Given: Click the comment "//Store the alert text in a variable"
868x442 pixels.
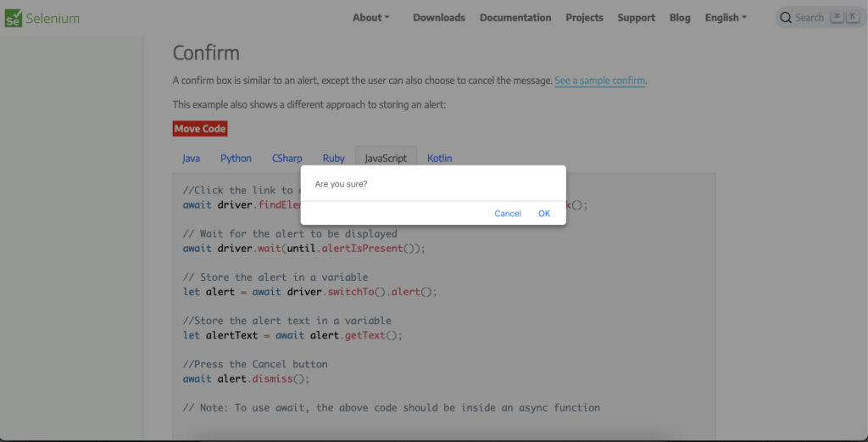Looking at the screenshot, I should [287, 321].
